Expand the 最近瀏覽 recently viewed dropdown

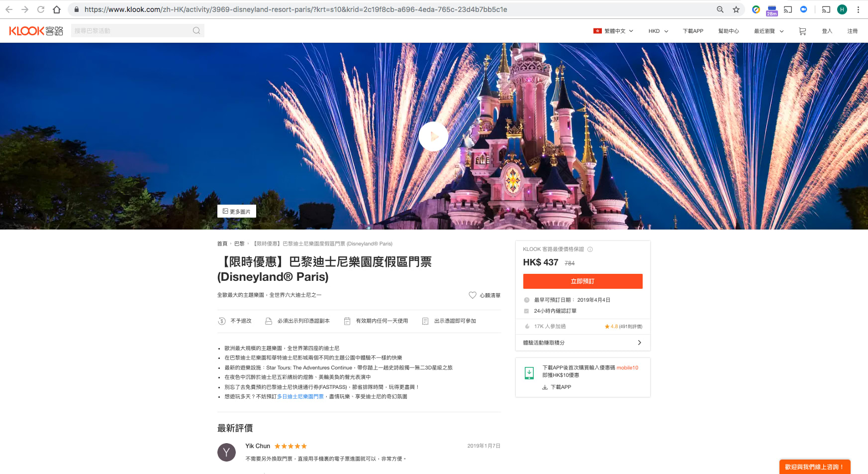tap(769, 31)
